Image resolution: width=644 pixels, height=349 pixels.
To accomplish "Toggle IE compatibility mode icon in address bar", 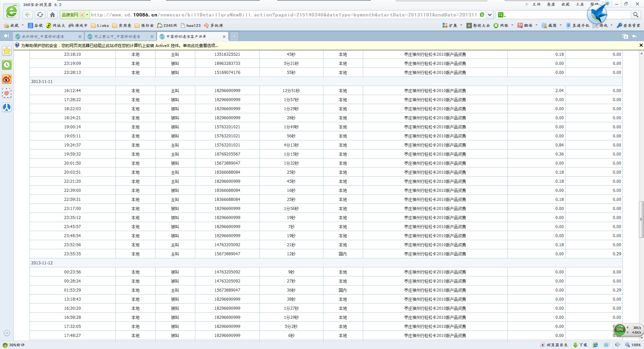I will 482,15.
